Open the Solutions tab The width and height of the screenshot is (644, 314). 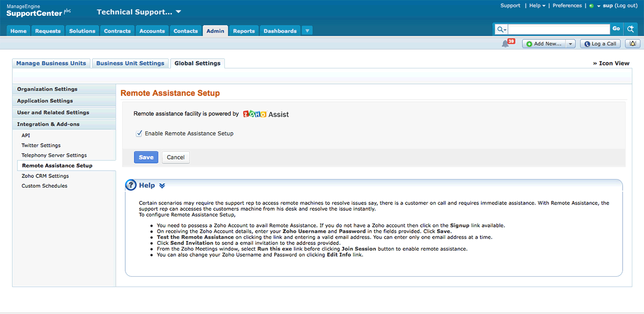coord(82,31)
